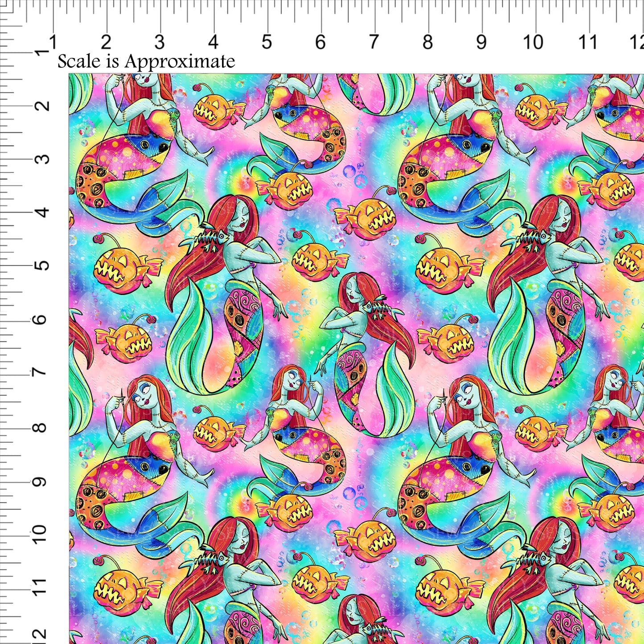Select number 6 on the horizontal ruler
The width and height of the screenshot is (644, 644).
point(320,42)
